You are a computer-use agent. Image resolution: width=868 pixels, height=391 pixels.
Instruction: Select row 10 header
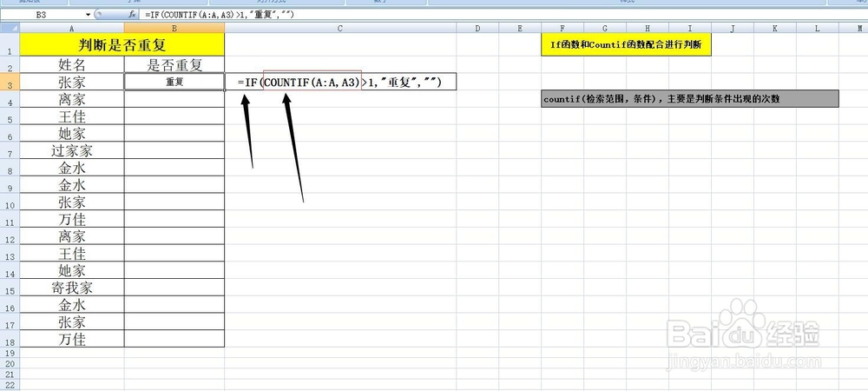pyautogui.click(x=10, y=202)
